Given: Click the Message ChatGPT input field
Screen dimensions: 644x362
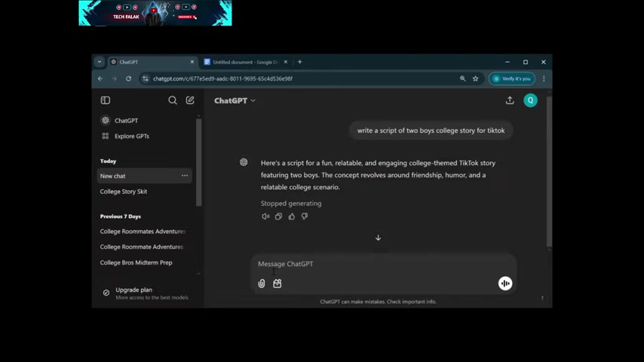Looking at the screenshot, I should pyautogui.click(x=384, y=264).
